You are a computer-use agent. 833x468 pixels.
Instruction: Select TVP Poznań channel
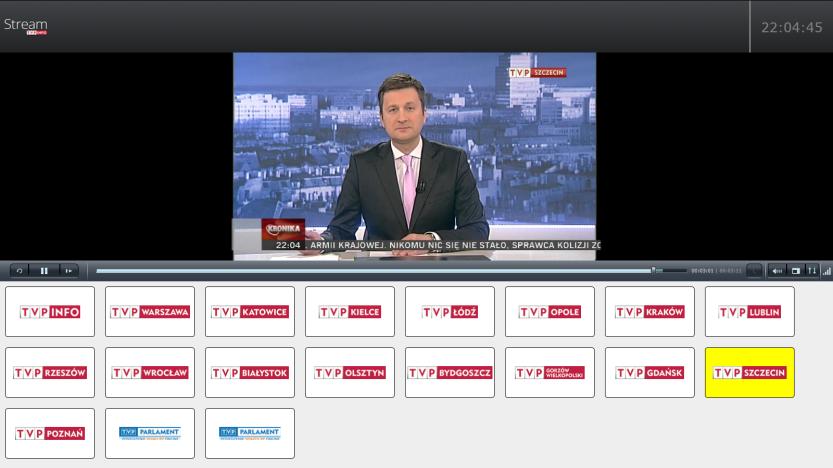click(50, 433)
